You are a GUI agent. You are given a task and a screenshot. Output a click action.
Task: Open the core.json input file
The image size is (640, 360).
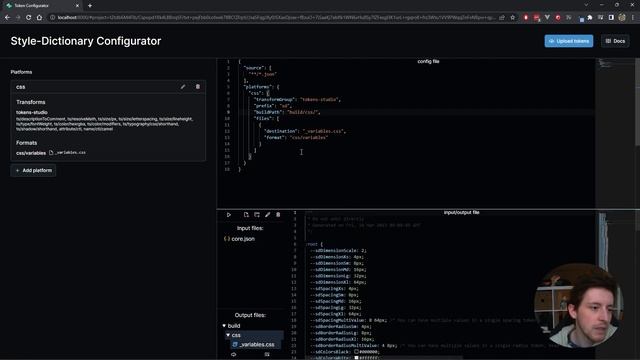click(240, 239)
